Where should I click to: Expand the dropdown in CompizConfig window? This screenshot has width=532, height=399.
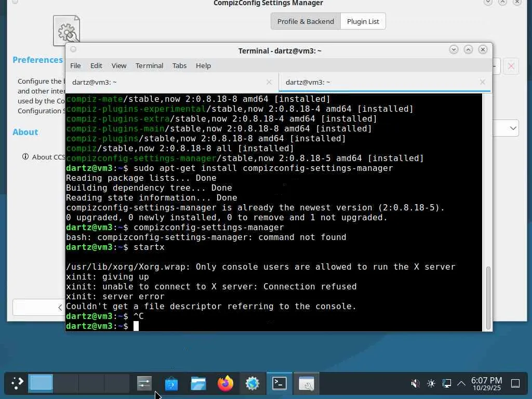pos(513,128)
